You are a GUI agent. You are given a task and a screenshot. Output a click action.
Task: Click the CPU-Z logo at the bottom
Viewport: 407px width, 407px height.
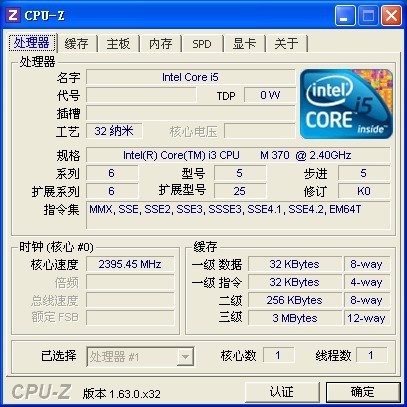point(41,392)
